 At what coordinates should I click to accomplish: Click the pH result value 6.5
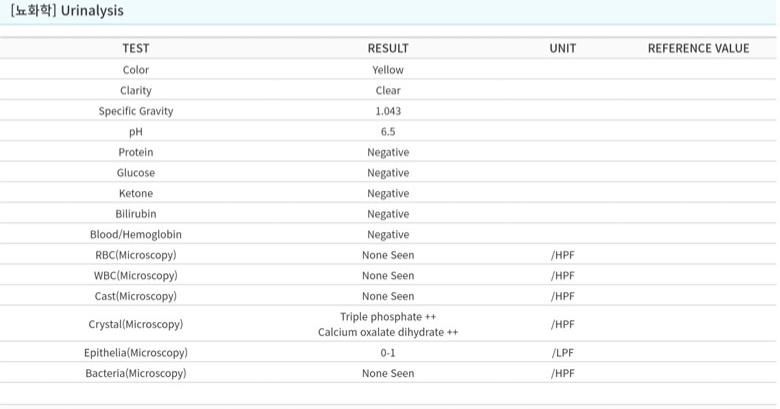coord(388,132)
